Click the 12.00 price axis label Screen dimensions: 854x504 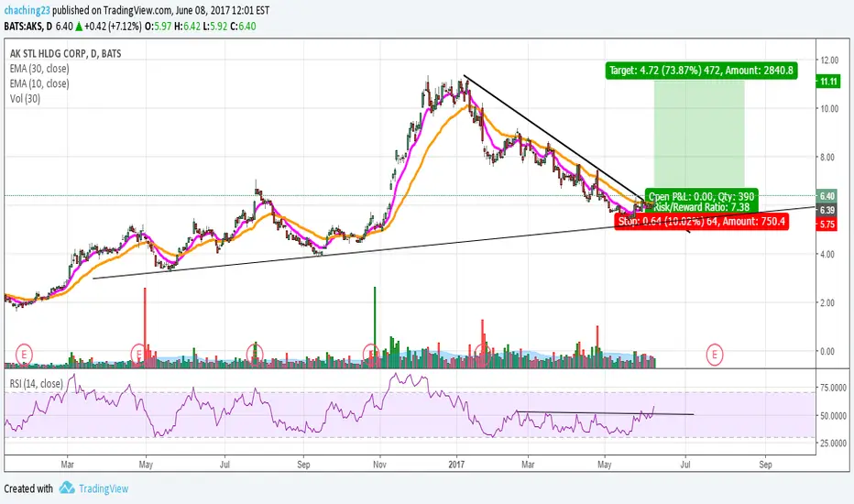click(829, 60)
